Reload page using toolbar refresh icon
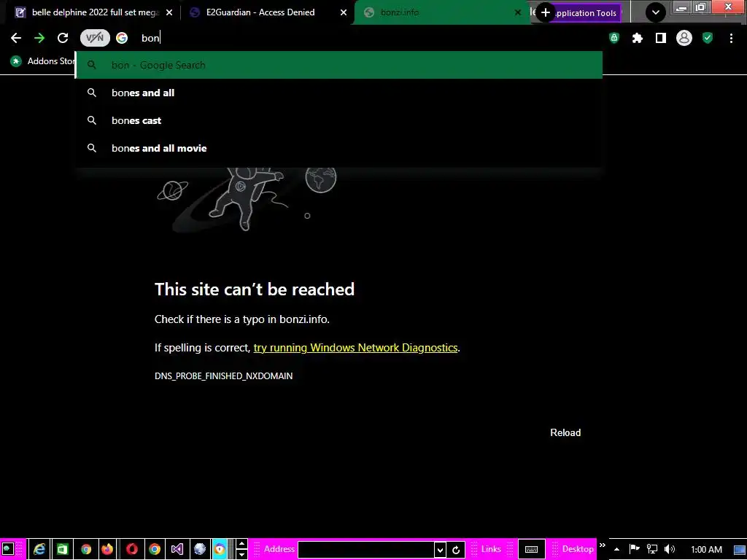 tap(63, 38)
